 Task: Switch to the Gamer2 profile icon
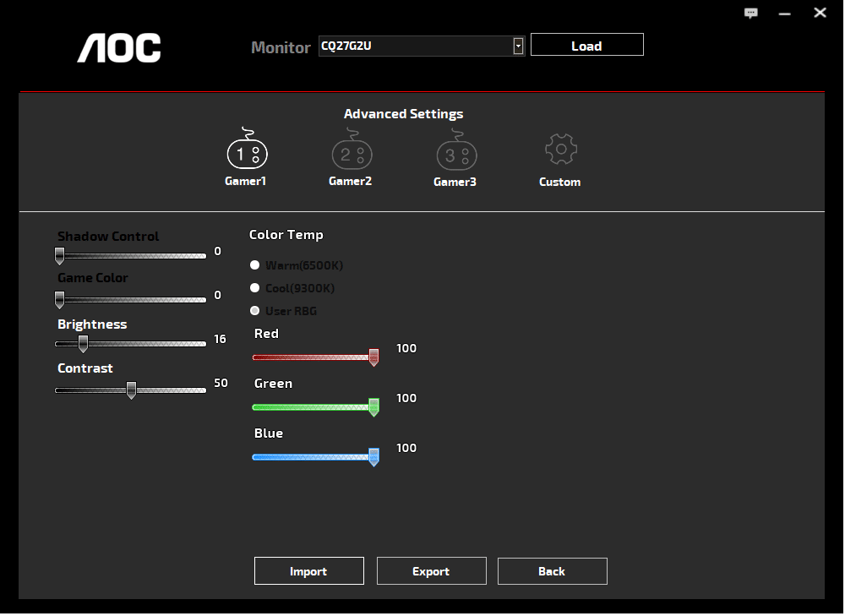pos(352,152)
